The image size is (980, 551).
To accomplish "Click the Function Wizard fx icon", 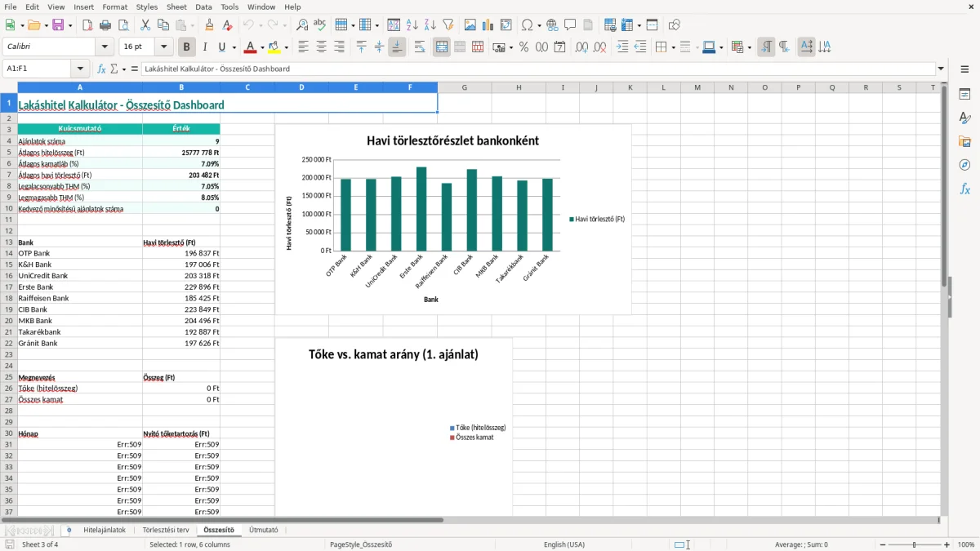I will [x=101, y=69].
